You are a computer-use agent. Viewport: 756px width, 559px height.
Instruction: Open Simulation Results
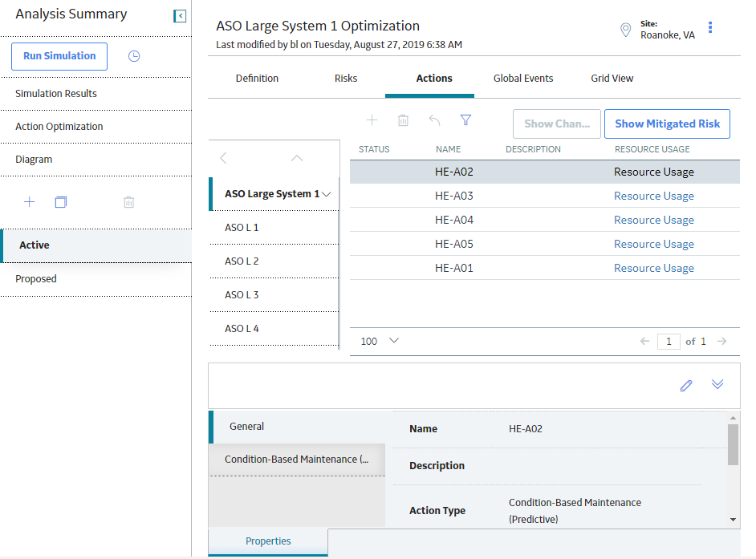[x=96, y=94]
